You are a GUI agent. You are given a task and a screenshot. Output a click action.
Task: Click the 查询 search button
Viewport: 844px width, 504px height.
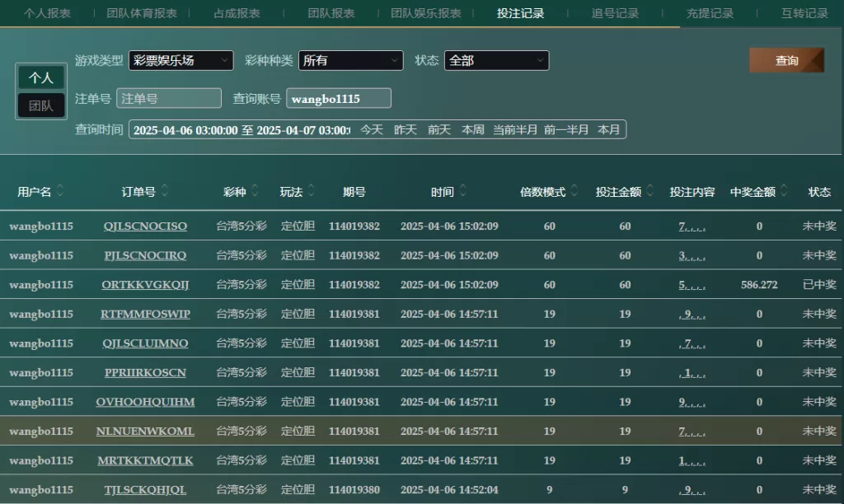(786, 60)
